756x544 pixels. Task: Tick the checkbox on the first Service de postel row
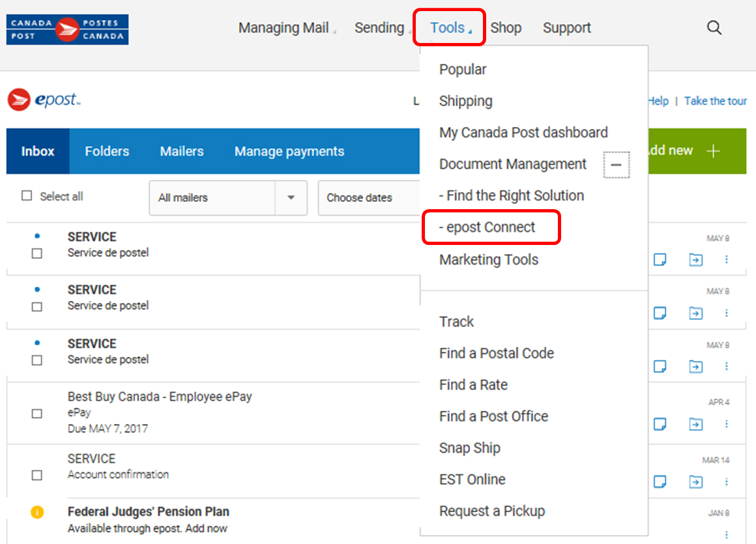(36, 251)
